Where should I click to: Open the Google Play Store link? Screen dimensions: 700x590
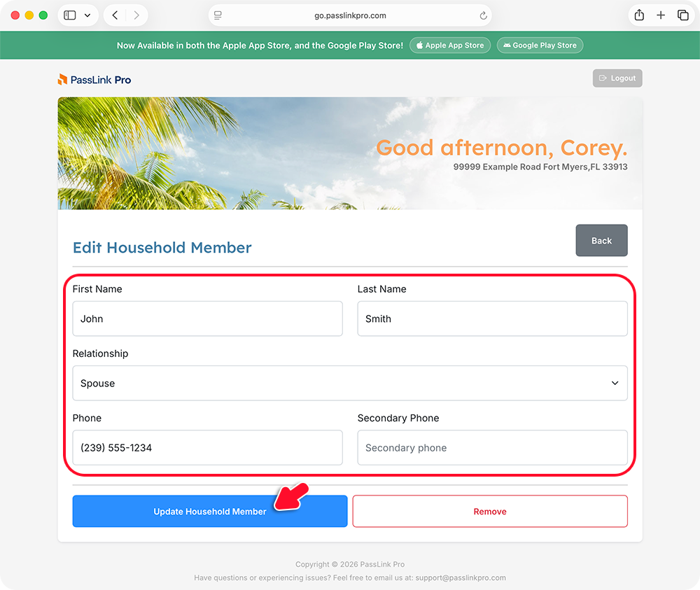pos(540,45)
